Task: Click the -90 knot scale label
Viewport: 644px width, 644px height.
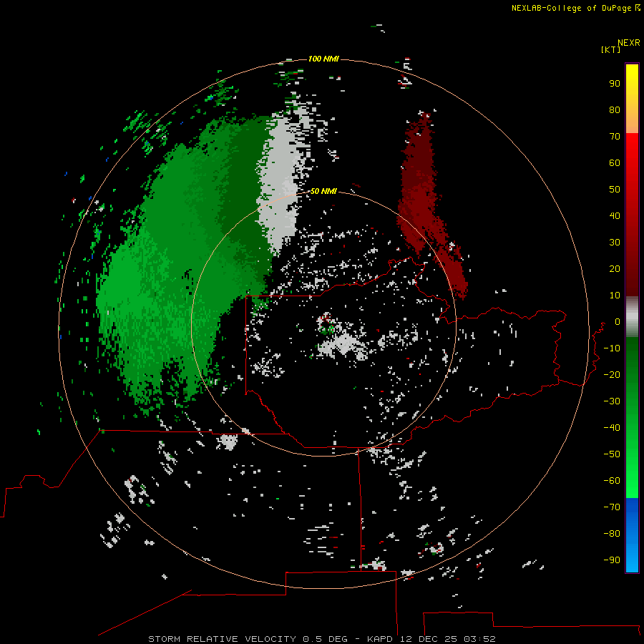Action: (x=612, y=560)
